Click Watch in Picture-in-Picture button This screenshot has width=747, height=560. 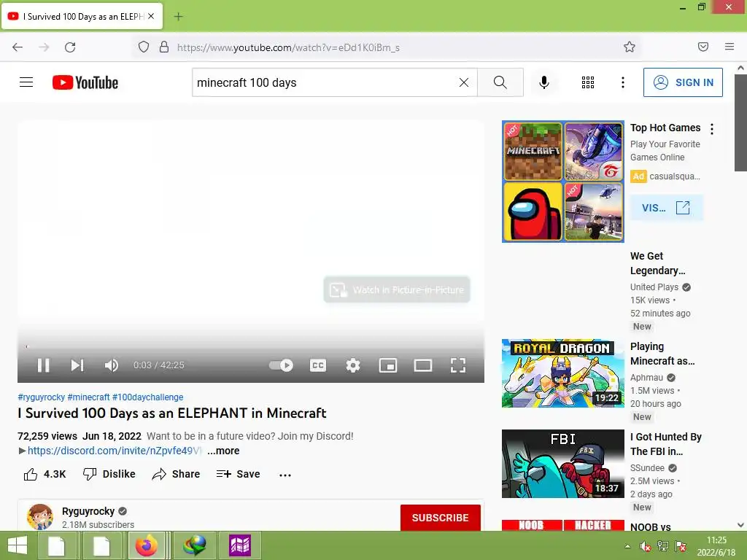[397, 289]
